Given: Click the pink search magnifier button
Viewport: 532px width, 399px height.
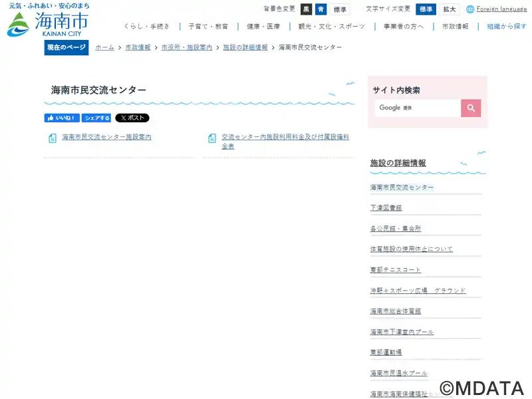Looking at the screenshot, I should pyautogui.click(x=471, y=108).
